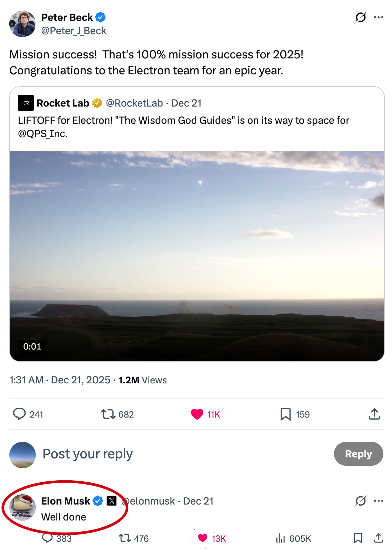The width and height of the screenshot is (392, 553).
Task: Open the quoted Rocket Lab post's @RocketLab handle
Action: coord(134,103)
